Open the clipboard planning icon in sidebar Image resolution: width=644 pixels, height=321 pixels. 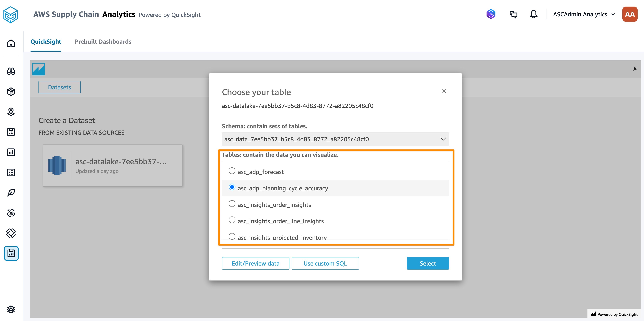click(11, 132)
